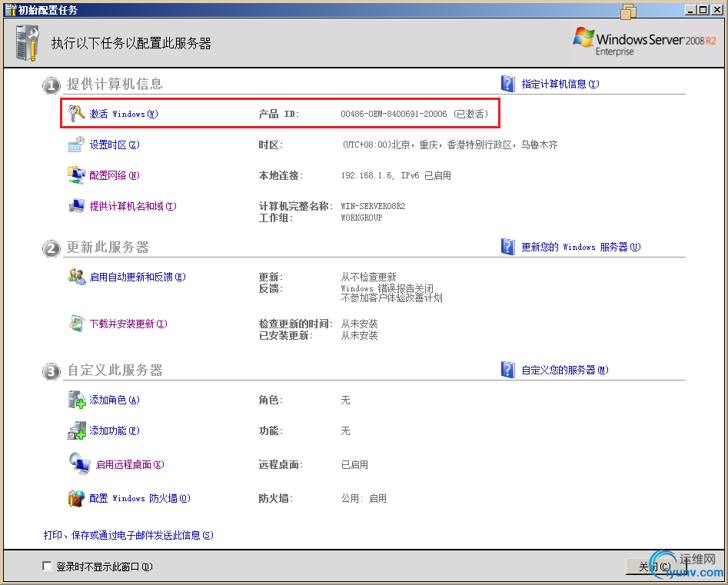Open 配置 Windows 防火墙 link

140,498
